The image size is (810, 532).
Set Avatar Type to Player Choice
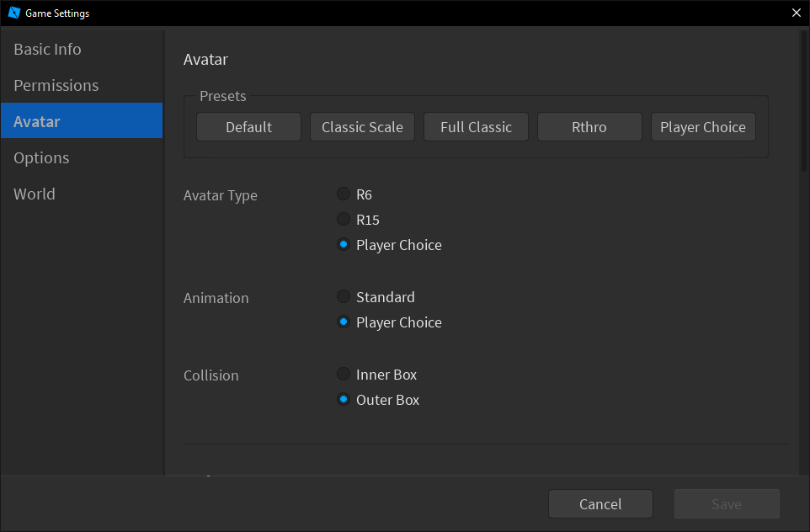click(x=344, y=245)
